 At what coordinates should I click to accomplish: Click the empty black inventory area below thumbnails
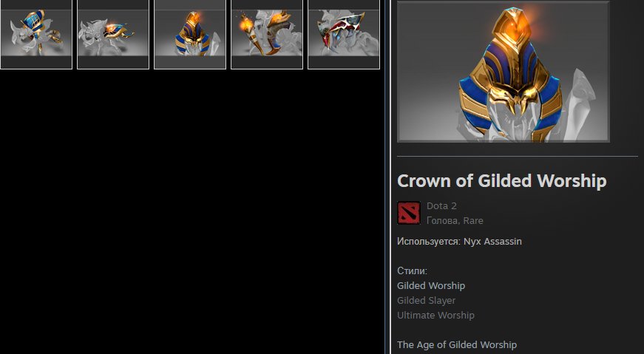pyautogui.click(x=191, y=211)
